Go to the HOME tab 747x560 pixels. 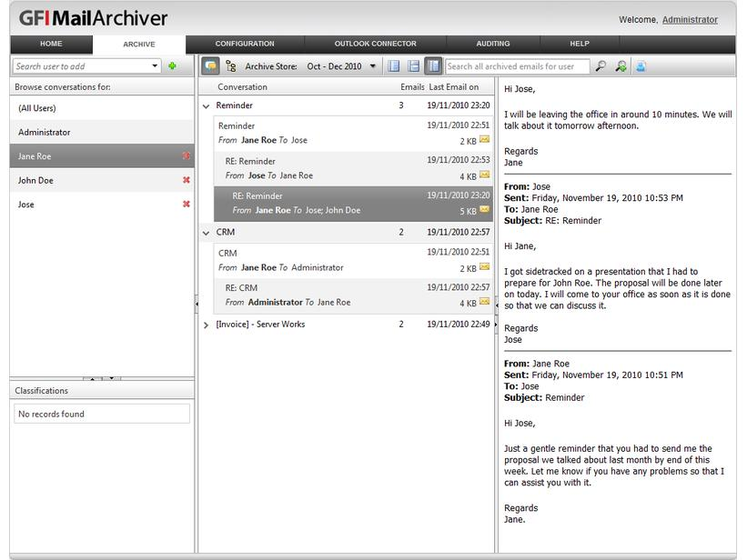click(x=51, y=44)
